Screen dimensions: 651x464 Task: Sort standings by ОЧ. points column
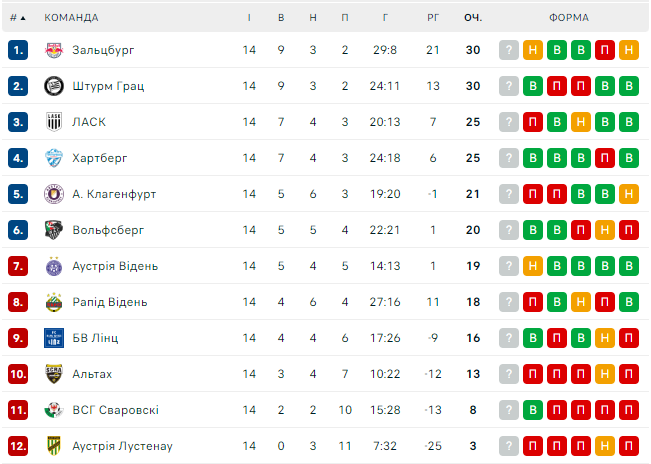[x=473, y=18]
